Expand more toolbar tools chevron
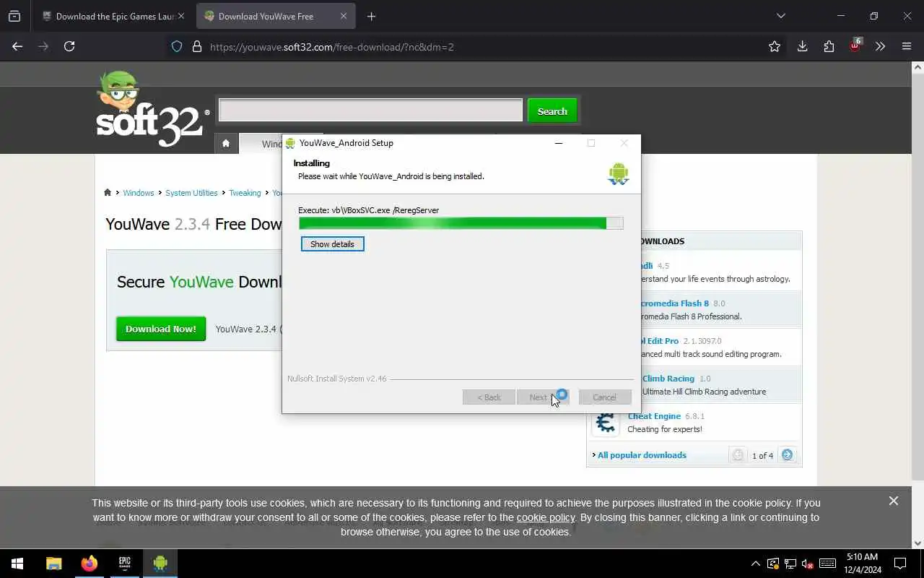Image resolution: width=924 pixels, height=578 pixels. pyautogui.click(x=880, y=46)
